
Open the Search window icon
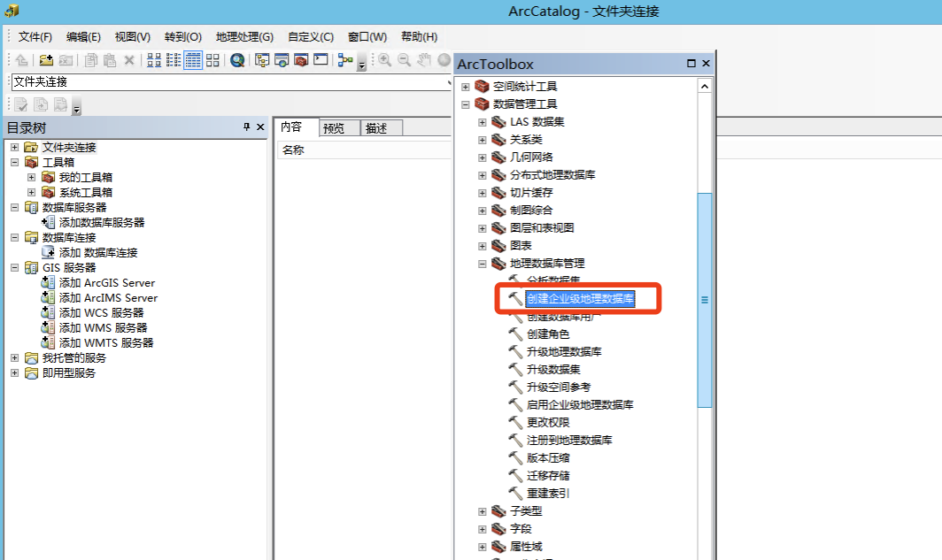point(282,60)
